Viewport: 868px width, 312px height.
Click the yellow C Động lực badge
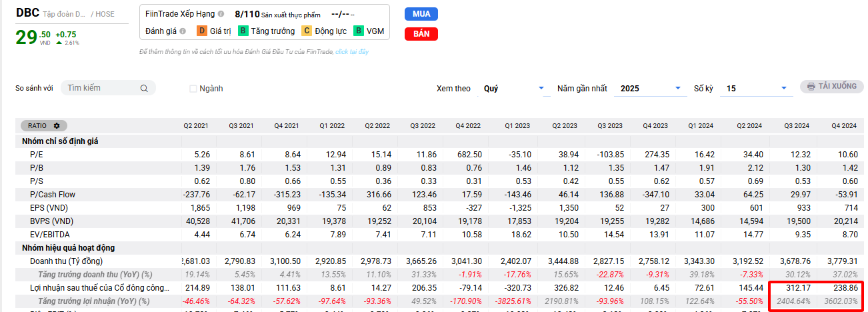point(307,31)
